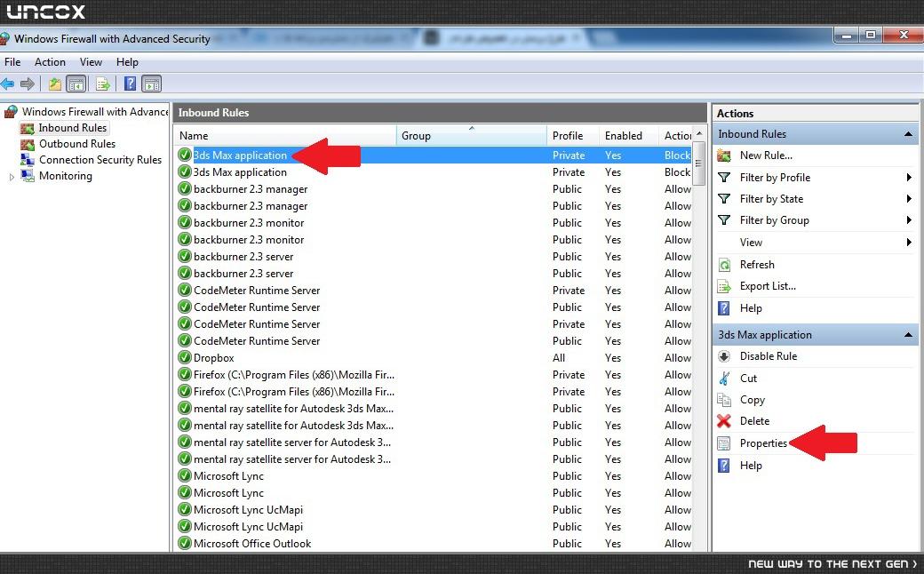Click the rules list vertical scrollbar thumb
Viewport: 924px width, 574px height.
click(699, 163)
